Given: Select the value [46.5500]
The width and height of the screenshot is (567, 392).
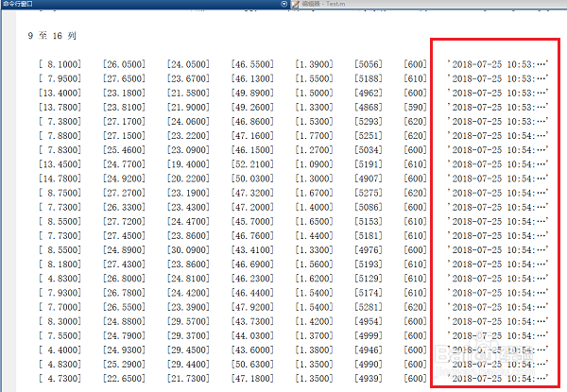Looking at the screenshot, I should [x=252, y=64].
